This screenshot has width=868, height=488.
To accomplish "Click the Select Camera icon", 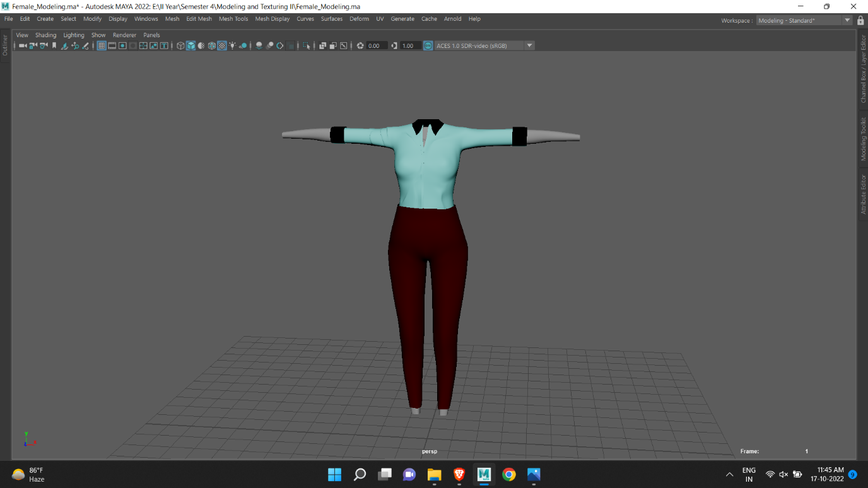I will 23,45.
